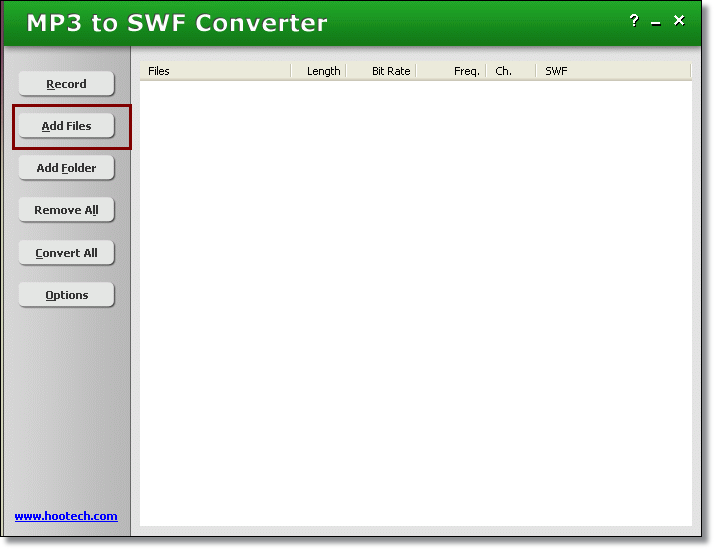Click the Record button
The width and height of the screenshot is (714, 549).
click(x=66, y=84)
